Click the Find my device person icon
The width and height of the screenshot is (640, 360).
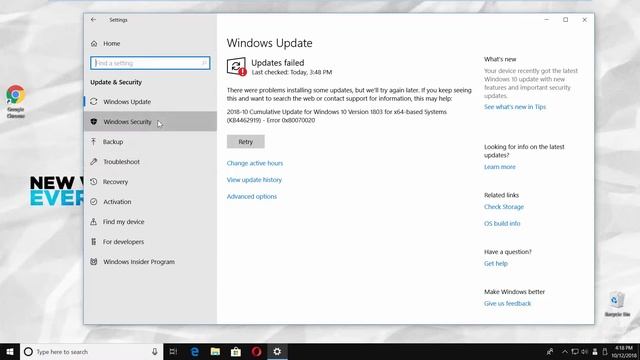coord(93,222)
